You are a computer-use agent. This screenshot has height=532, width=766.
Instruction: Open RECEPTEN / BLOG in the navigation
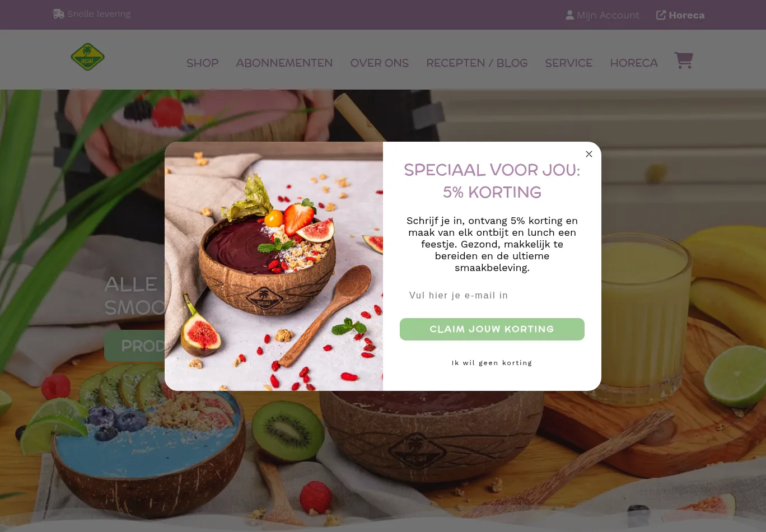tap(477, 63)
